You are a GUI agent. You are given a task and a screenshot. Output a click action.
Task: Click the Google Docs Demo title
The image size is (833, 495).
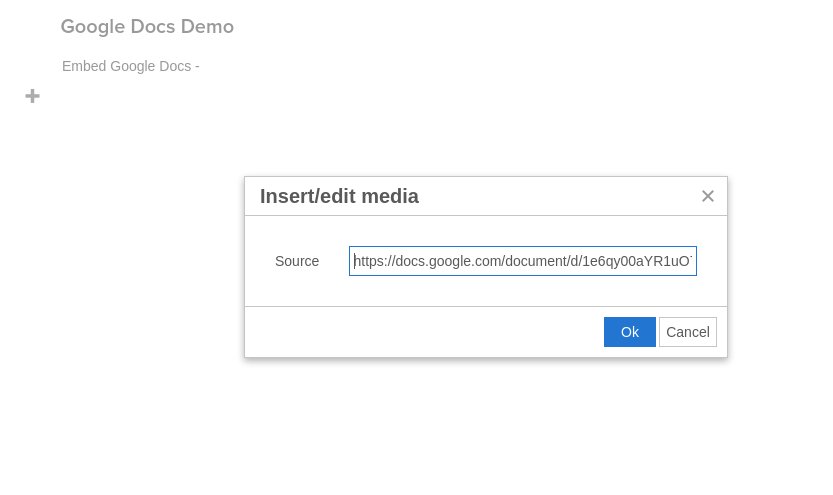[147, 27]
